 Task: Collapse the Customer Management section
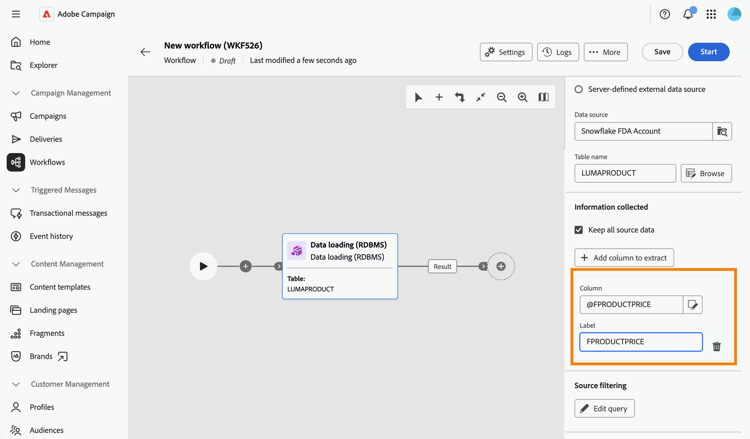coord(16,384)
